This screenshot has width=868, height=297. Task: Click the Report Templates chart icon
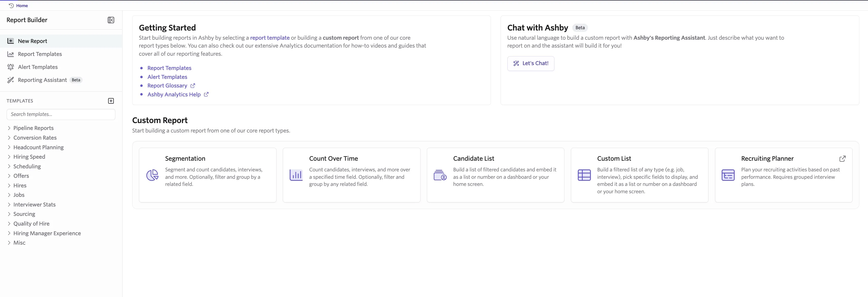[x=10, y=54]
